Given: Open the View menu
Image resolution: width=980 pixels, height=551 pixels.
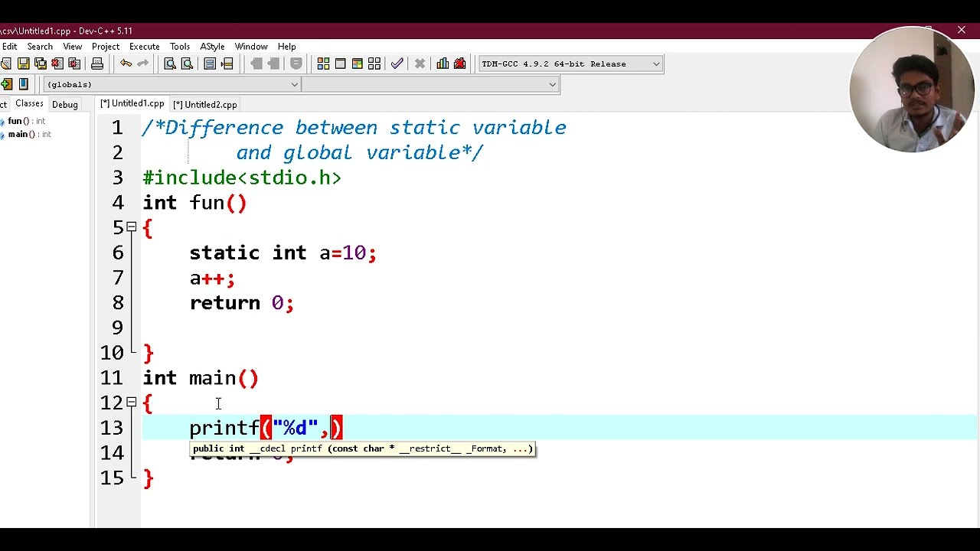Looking at the screenshot, I should pyautogui.click(x=72, y=47).
